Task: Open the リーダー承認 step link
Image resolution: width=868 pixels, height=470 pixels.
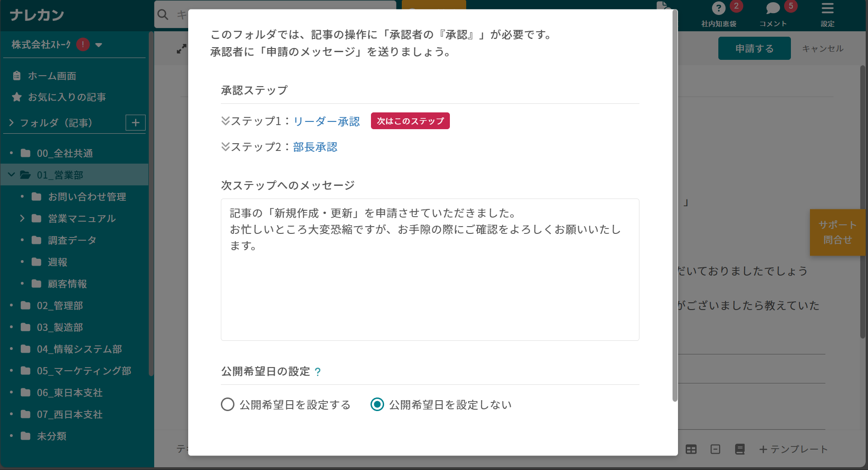Action: coord(326,121)
